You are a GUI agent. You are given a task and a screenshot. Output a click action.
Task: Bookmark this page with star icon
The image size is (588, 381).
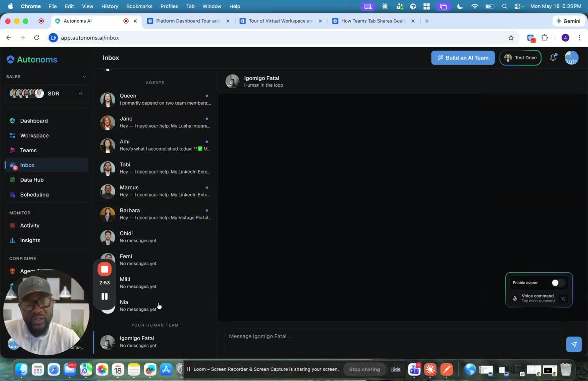coord(511,38)
